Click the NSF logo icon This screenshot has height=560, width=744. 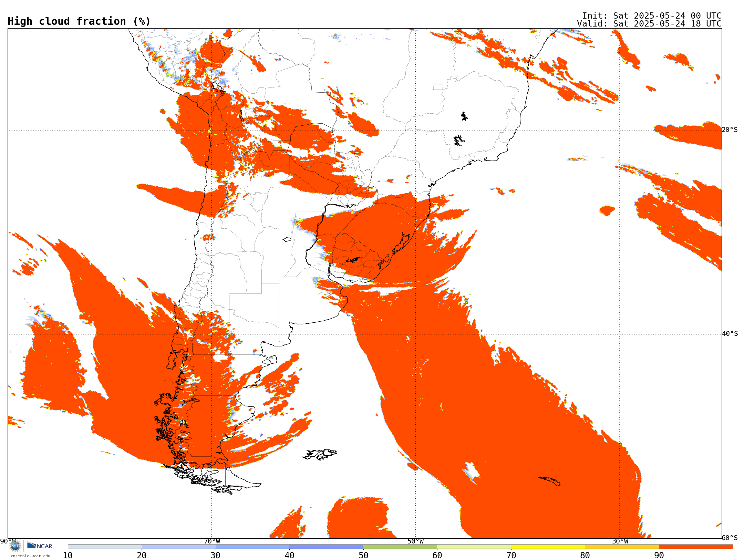point(15,546)
